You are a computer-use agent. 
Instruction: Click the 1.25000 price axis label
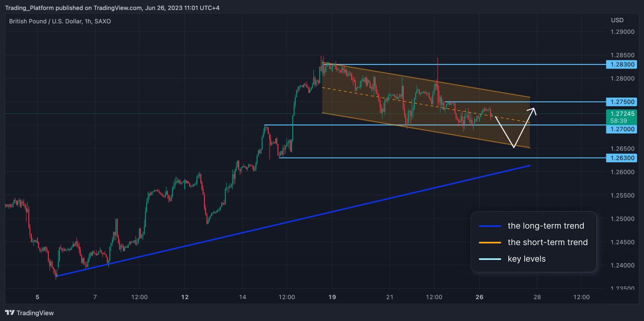623,218
